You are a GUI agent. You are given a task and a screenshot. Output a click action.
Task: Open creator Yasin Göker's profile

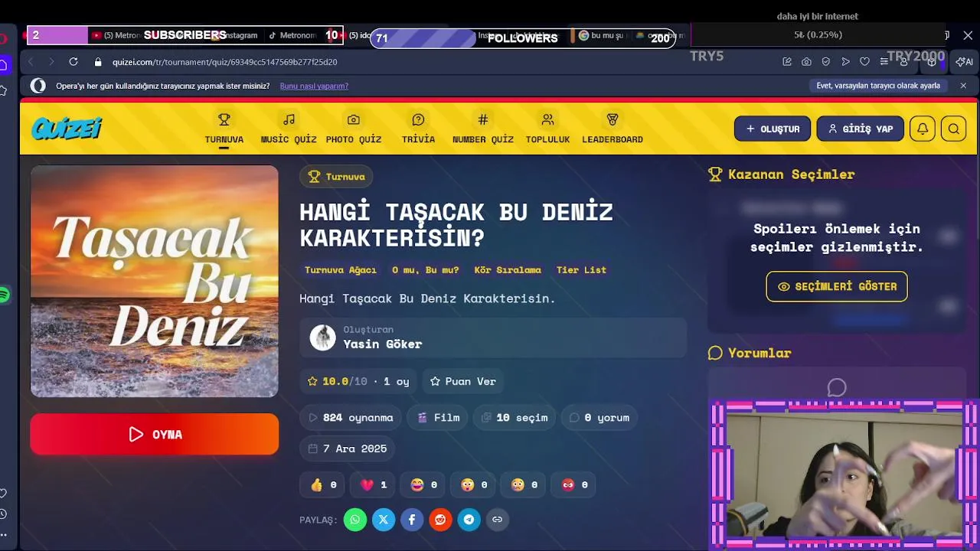(493, 337)
